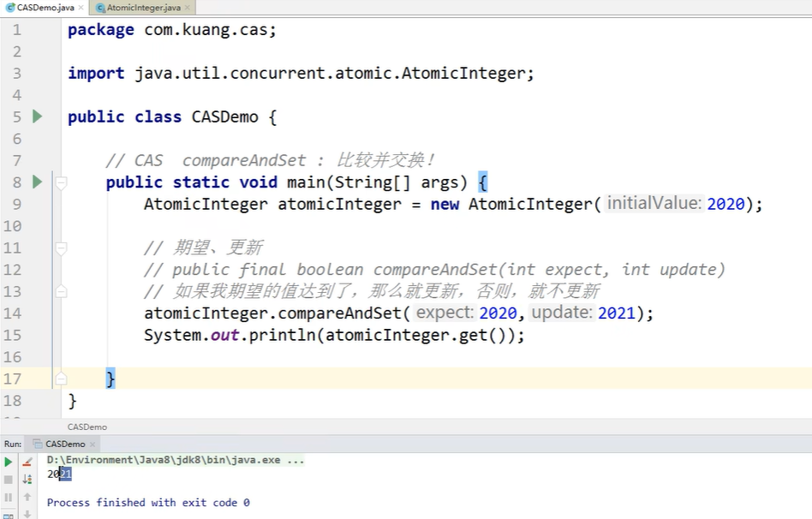This screenshot has height=519, width=812.
Task: Click the console output value 2021
Action: [59, 474]
